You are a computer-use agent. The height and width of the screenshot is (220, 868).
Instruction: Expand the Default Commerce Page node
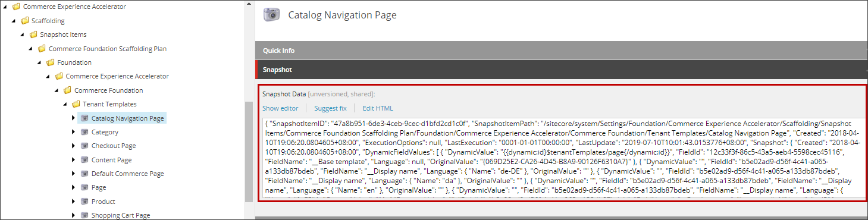[73, 174]
